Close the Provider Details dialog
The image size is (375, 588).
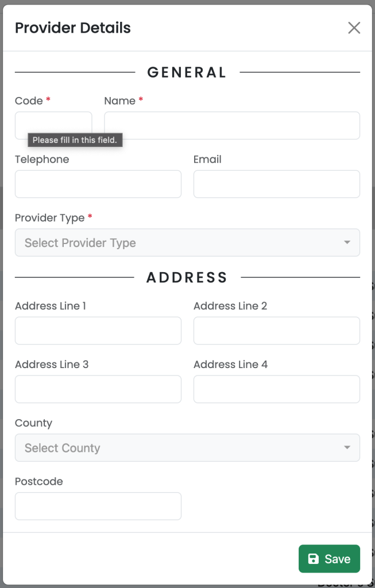click(354, 28)
